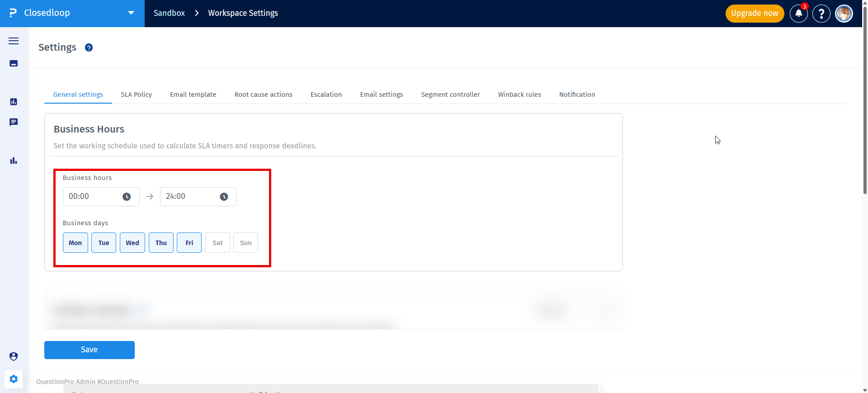Open the dashboard chart sidebar icon
The height and width of the screenshot is (393, 868).
(14, 102)
